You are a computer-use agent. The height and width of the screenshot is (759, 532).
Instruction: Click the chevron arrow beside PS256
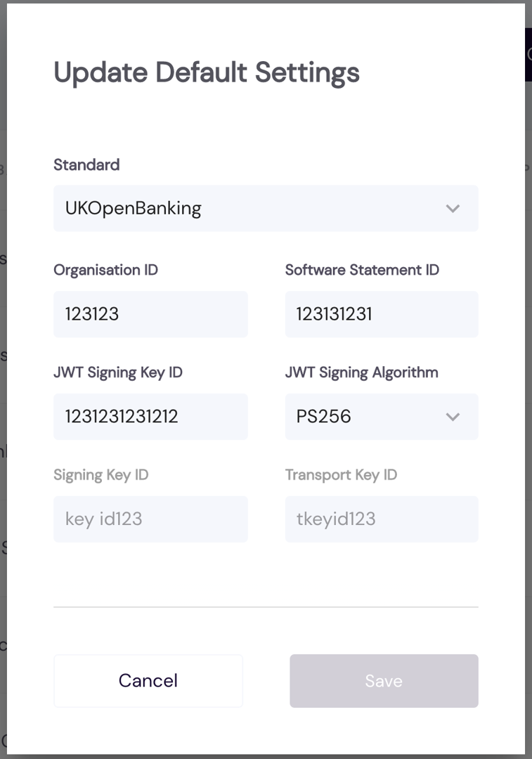[x=453, y=417]
